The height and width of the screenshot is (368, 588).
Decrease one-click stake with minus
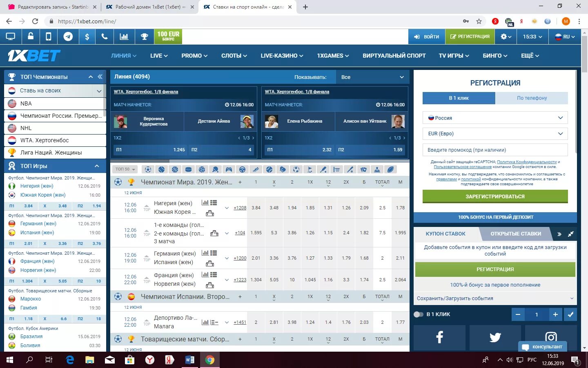(518, 314)
